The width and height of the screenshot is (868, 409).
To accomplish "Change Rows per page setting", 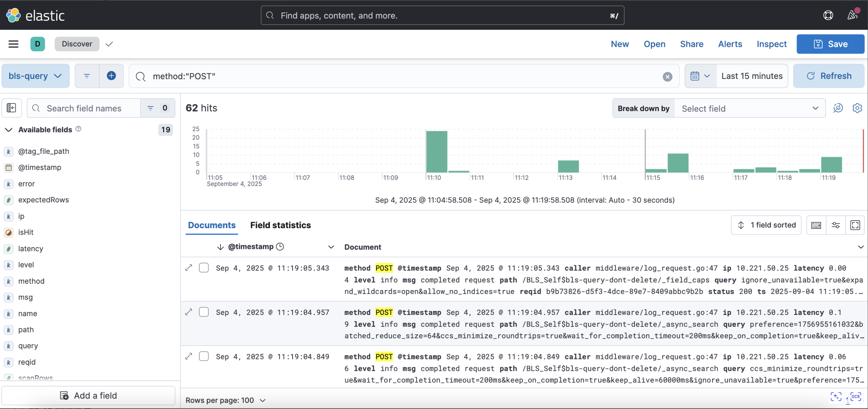I will pos(226,400).
